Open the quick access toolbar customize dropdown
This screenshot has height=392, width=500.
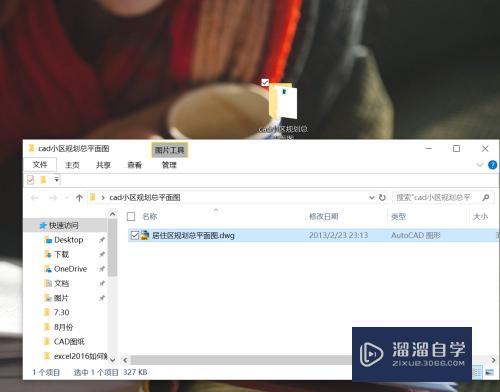(57, 180)
